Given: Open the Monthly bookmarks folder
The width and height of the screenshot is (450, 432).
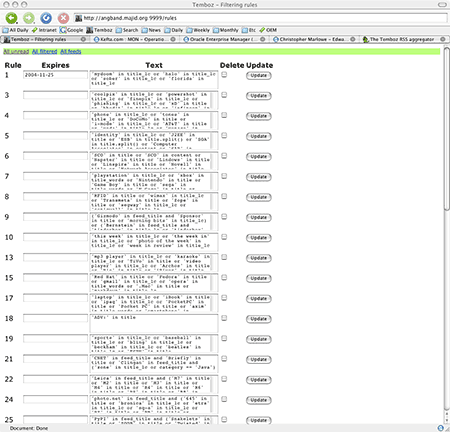Looking at the screenshot, I should [x=226, y=30].
